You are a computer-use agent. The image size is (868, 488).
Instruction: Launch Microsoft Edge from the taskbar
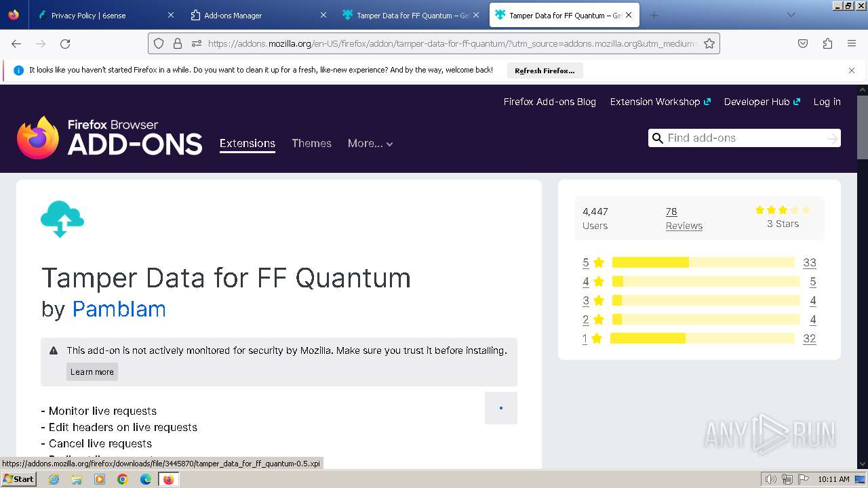pos(146,479)
